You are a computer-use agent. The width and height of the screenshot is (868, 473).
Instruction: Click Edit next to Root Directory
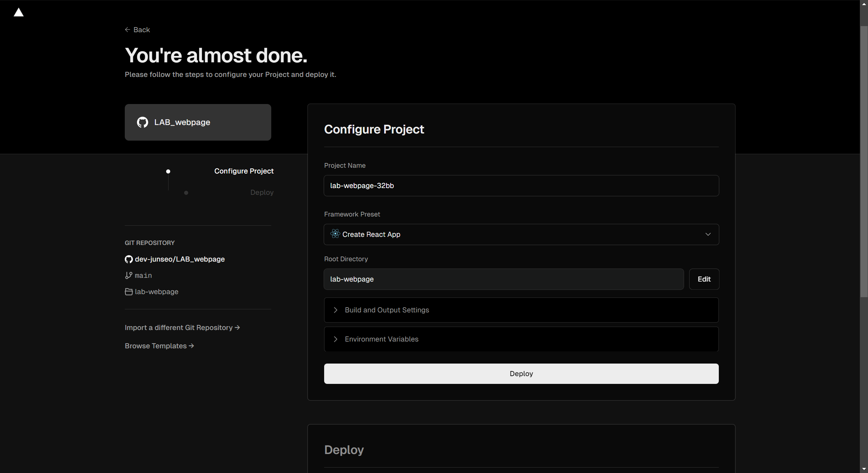pos(704,279)
